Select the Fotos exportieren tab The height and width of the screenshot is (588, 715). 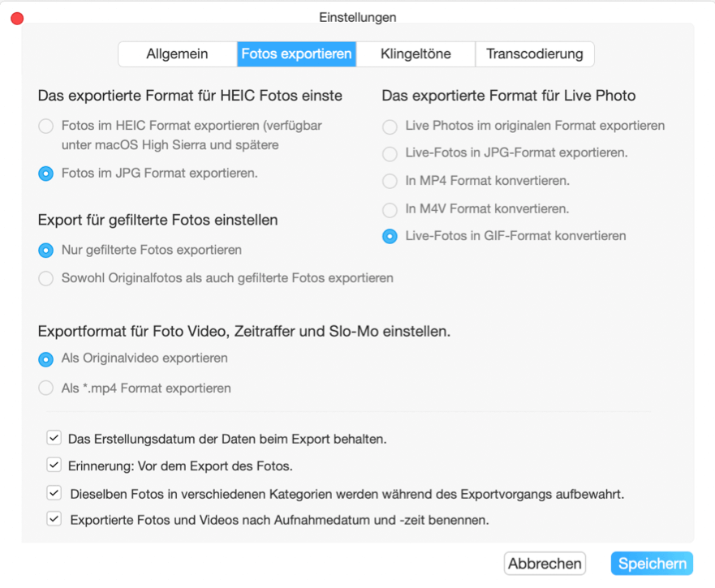pos(296,54)
